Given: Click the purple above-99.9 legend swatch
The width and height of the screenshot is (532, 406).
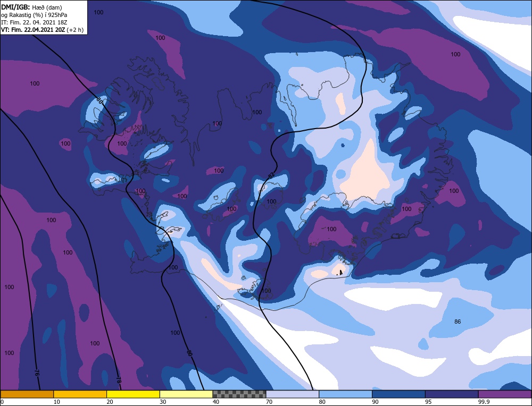Looking at the screenshot, I should pos(505,394).
